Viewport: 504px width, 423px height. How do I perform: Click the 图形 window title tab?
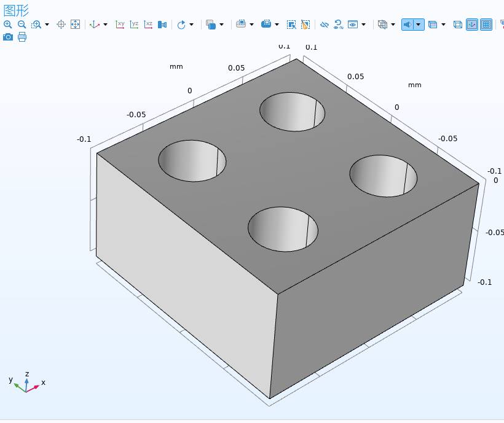pos(16,10)
